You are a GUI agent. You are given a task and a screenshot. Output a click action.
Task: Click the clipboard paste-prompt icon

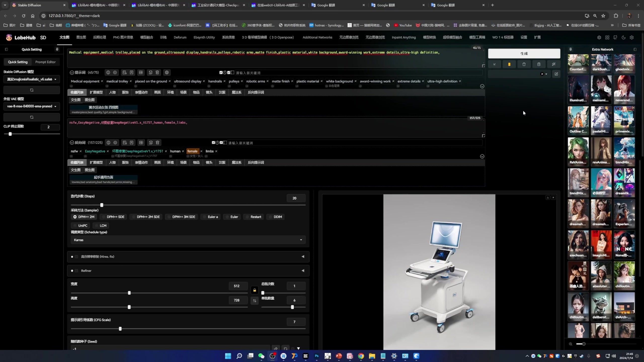coord(539,64)
